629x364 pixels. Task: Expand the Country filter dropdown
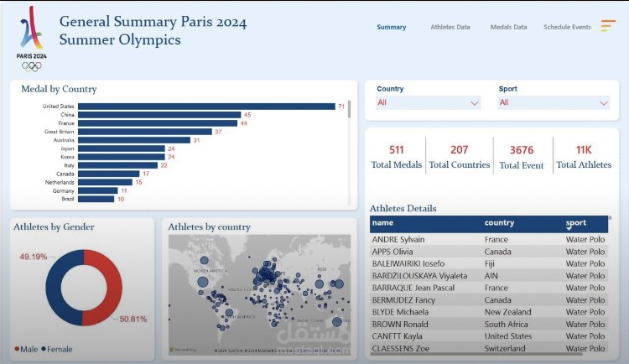pyautogui.click(x=428, y=102)
